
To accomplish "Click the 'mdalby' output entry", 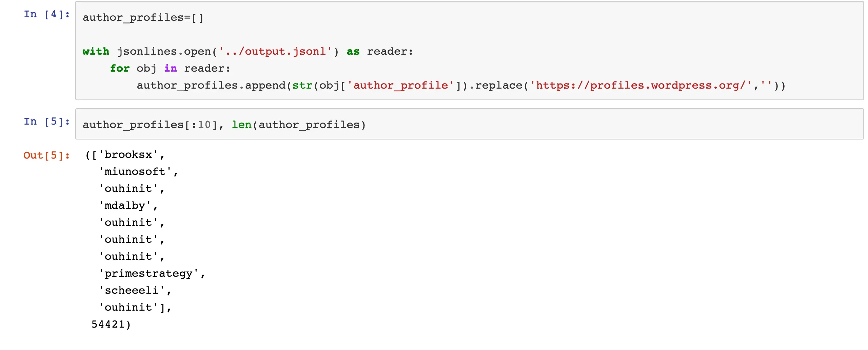I will coord(125,206).
